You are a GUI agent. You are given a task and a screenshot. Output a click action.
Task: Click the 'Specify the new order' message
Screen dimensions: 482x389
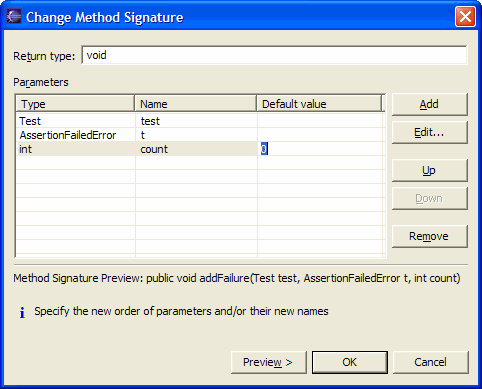point(181,311)
